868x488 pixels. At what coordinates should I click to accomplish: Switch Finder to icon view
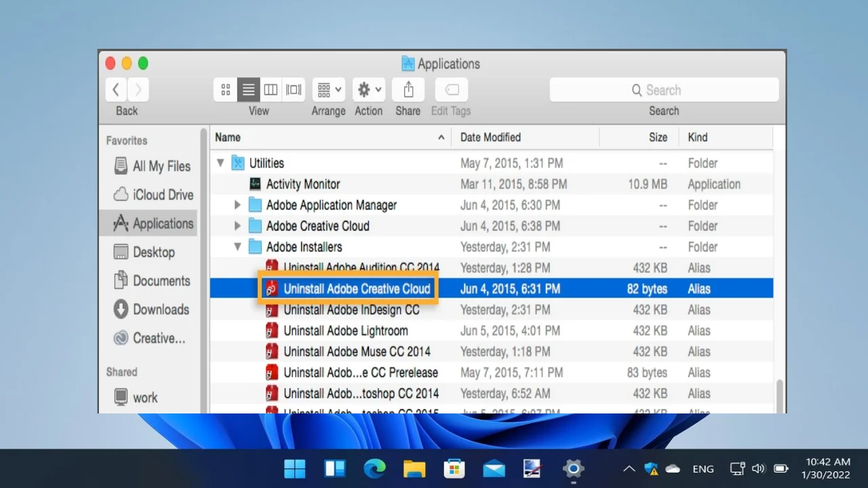click(x=226, y=89)
